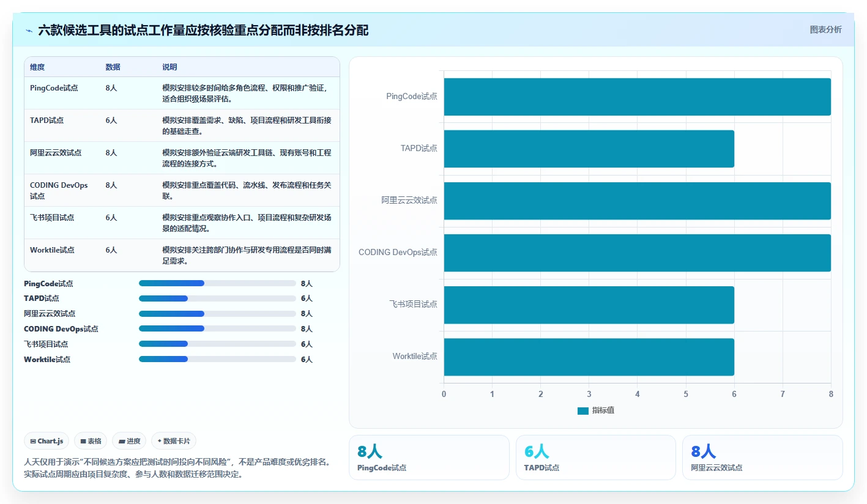Open the 8人 阿里云云效试点 data card

762,458
